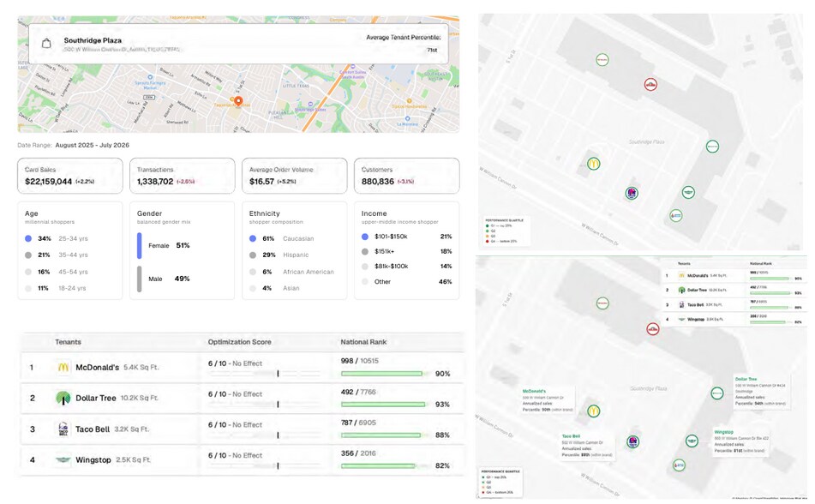Click the McDonald's logo in the large tenants table
The height and width of the screenshot is (504, 815).
(x=63, y=367)
